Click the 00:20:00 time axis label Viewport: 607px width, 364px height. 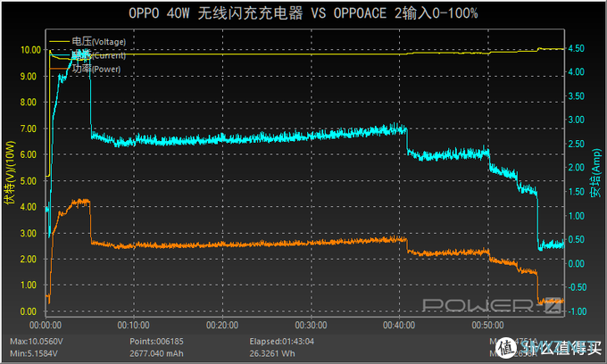click(222, 325)
